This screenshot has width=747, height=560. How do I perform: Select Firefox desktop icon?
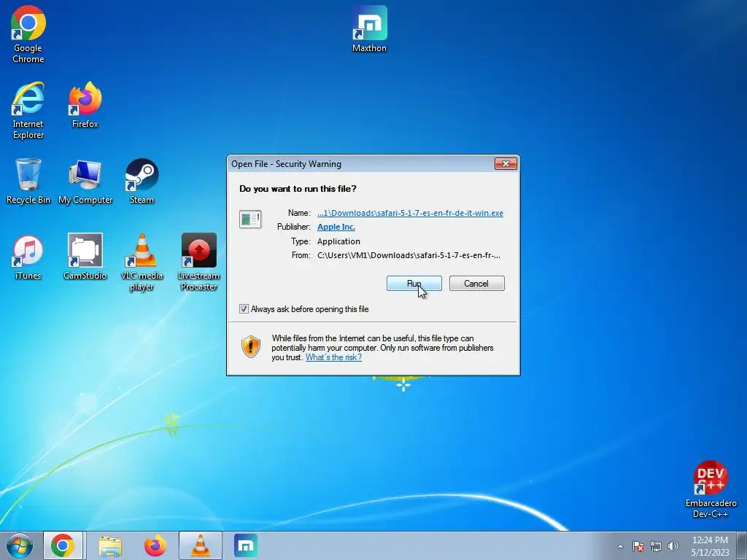click(85, 105)
